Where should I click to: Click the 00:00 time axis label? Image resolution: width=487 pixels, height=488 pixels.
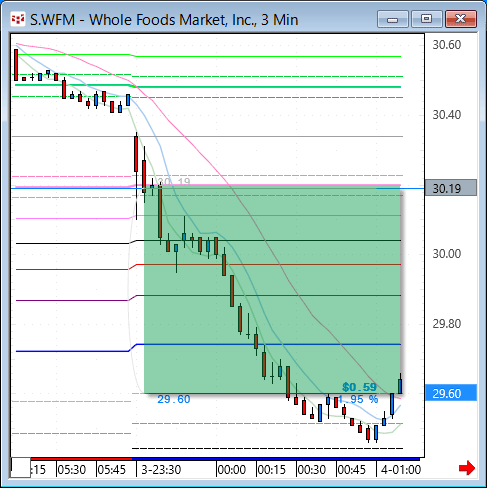click(232, 470)
